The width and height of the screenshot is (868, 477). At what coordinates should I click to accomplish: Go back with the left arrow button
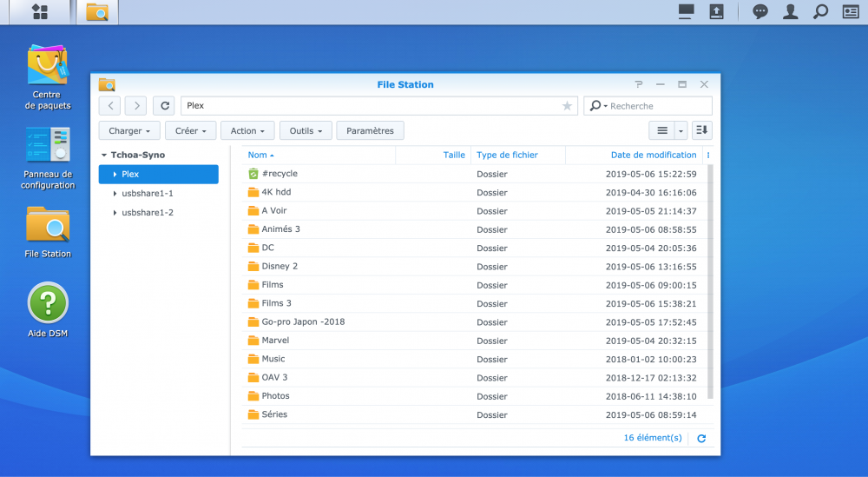tap(109, 106)
